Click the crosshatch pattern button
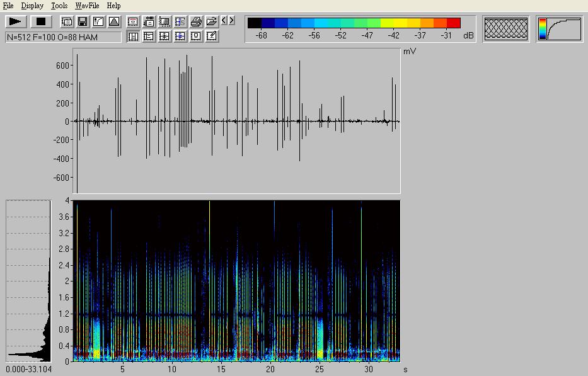 (506, 29)
